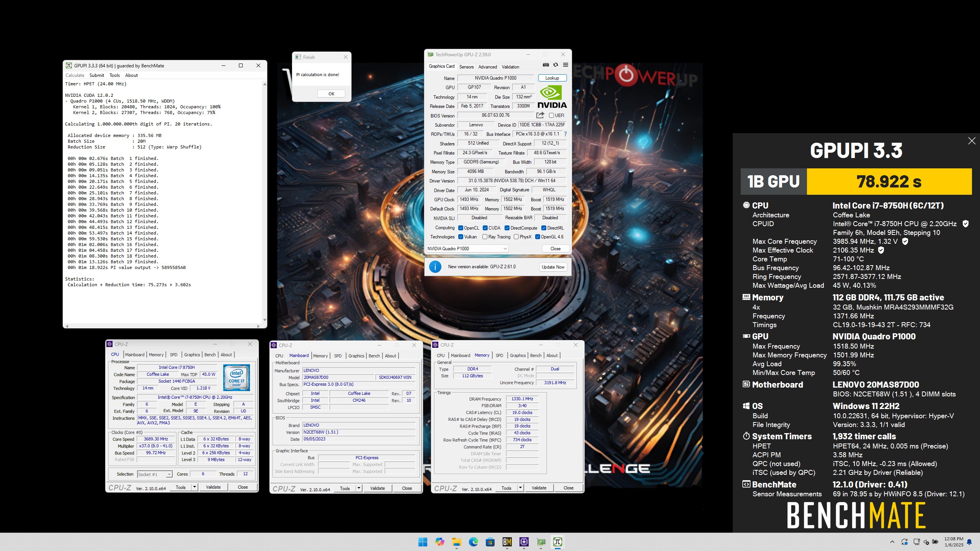Open the NVIDIA Quadro P1000 GPU dropdown
This screenshot has width=980, height=551.
pyautogui.click(x=467, y=249)
